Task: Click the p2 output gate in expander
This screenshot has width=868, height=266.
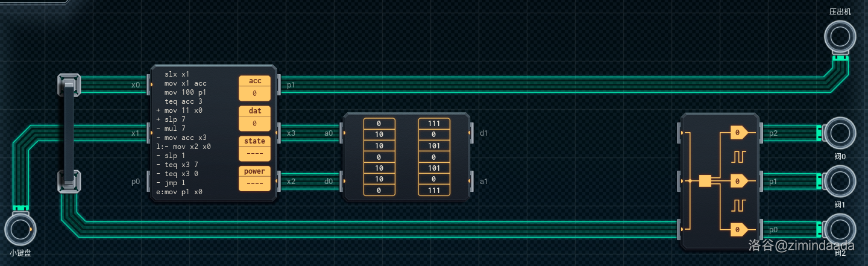Action: click(739, 133)
